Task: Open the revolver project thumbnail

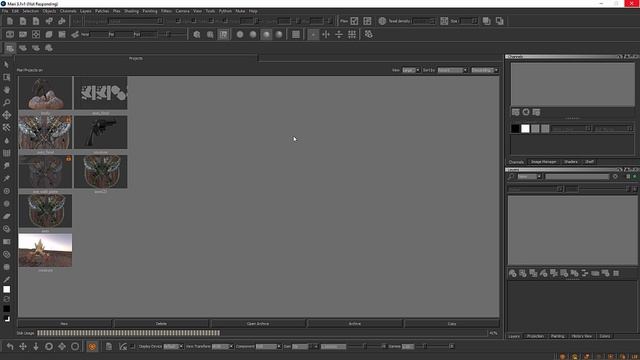Action: (101, 132)
